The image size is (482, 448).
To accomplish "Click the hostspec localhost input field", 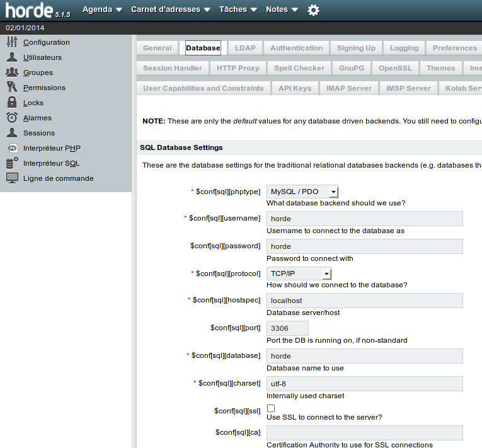I will click(x=364, y=301).
